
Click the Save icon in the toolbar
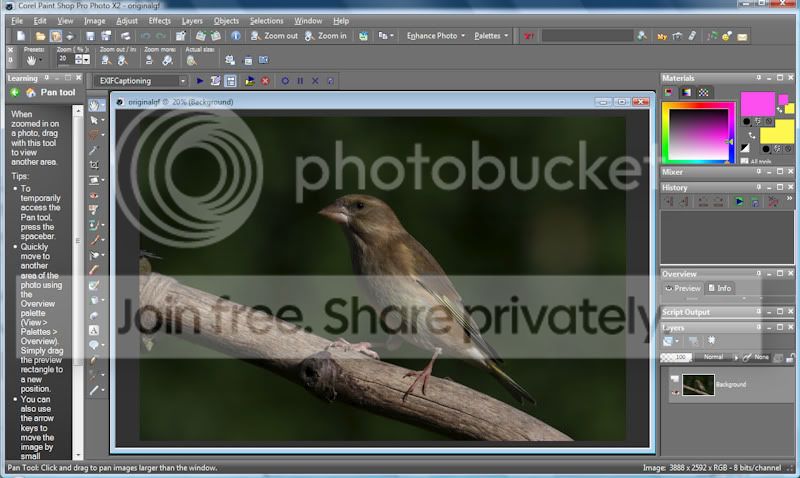pyautogui.click(x=89, y=36)
